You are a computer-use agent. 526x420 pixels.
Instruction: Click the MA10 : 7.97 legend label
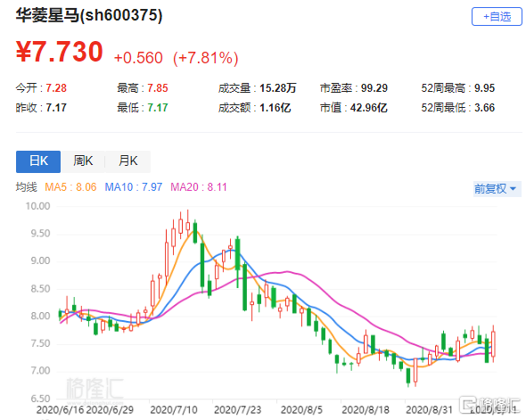pyautogui.click(x=133, y=187)
